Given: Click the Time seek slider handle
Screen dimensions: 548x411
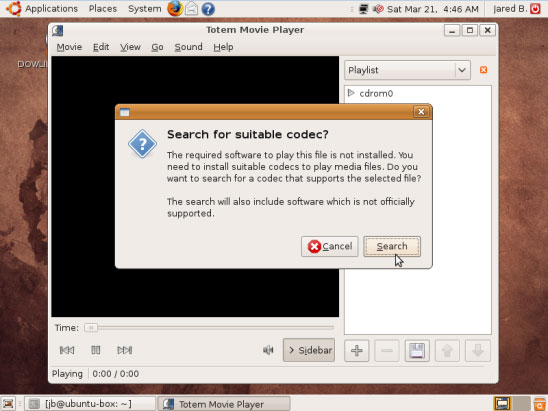Looking at the screenshot, I should pyautogui.click(x=91, y=327).
